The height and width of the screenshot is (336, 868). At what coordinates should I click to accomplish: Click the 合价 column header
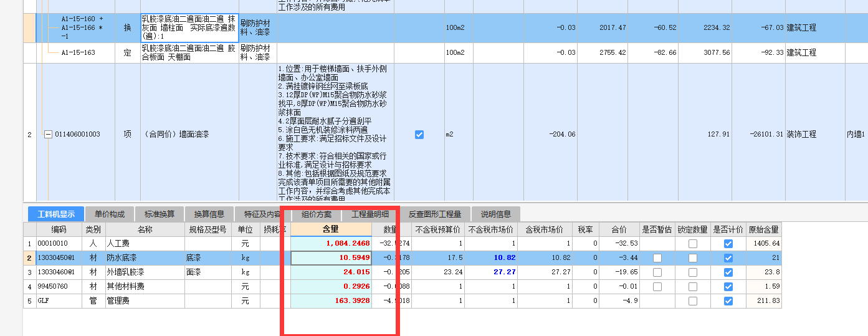tap(619, 229)
